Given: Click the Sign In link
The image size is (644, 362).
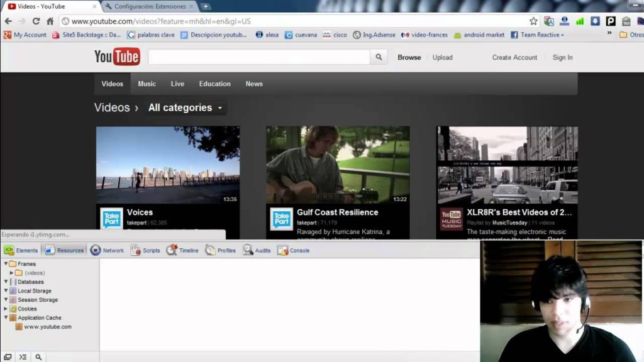Looking at the screenshot, I should pos(562,57).
